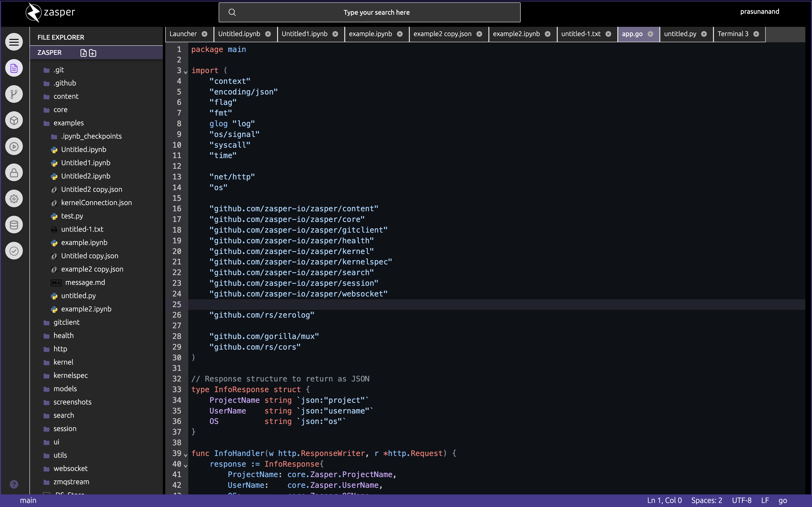The width and height of the screenshot is (812, 507).
Task: Click the checkmark circle sidebar icon
Action: pos(14,251)
